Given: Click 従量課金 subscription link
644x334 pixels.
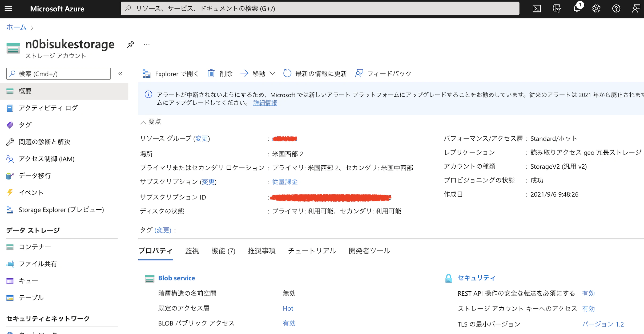Looking at the screenshot, I should tap(285, 182).
